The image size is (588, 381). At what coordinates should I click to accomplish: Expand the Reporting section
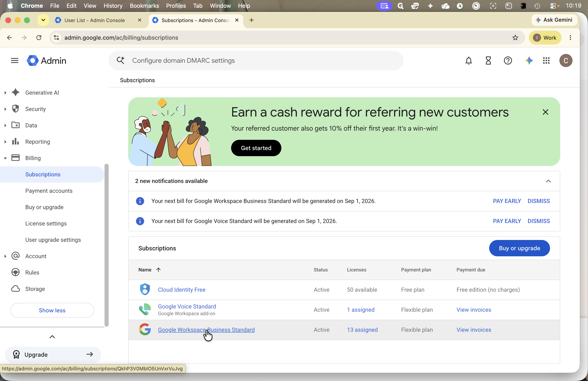pyautogui.click(x=5, y=142)
